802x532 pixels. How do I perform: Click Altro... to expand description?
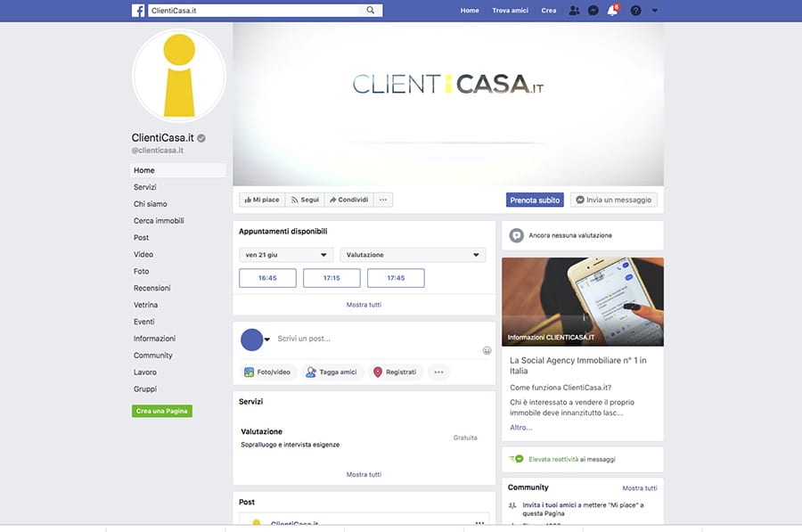point(521,428)
